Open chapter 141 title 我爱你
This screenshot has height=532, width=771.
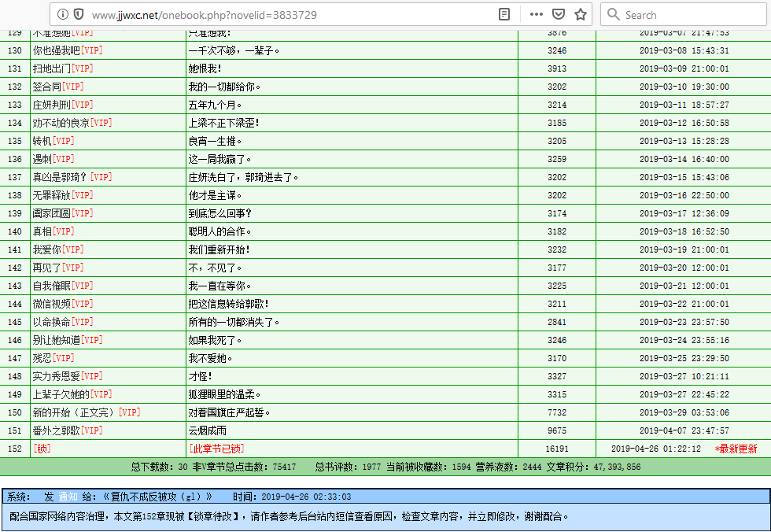[x=46, y=249]
